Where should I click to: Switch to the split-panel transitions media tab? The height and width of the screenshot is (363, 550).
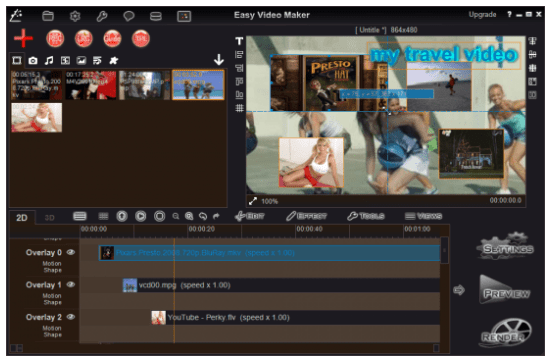point(65,61)
